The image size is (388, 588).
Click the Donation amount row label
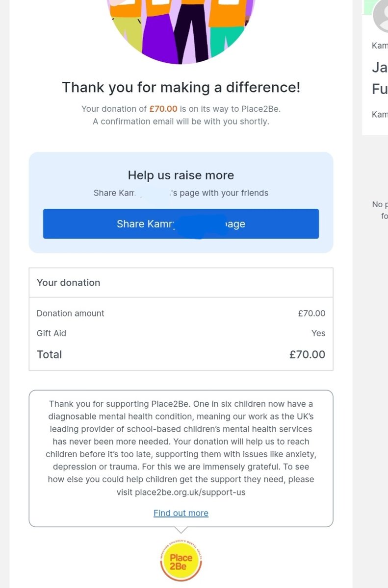click(71, 313)
